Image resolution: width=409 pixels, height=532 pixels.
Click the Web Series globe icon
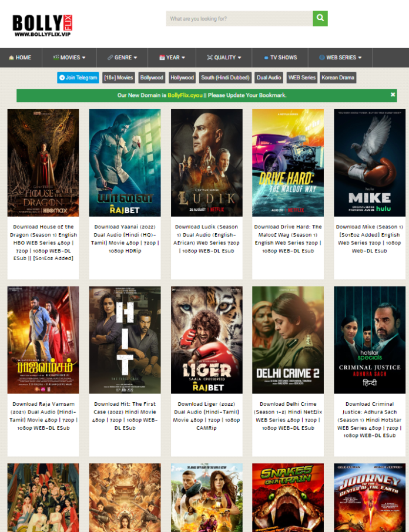pyautogui.click(x=322, y=58)
